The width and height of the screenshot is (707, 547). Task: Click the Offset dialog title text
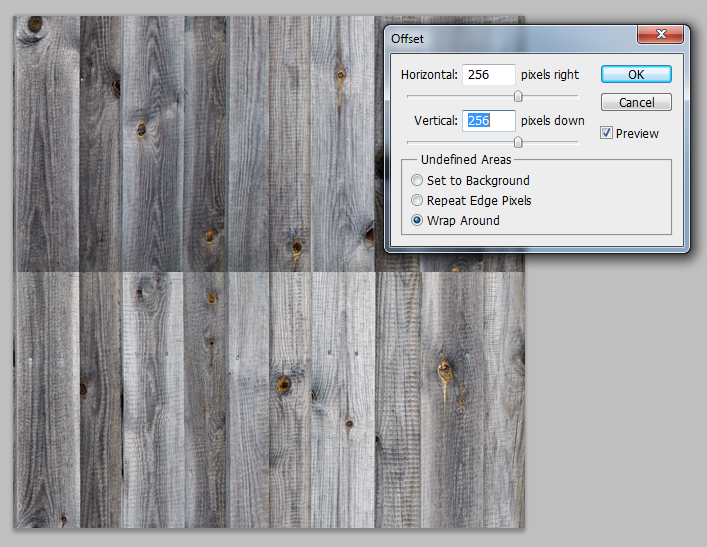click(x=407, y=39)
